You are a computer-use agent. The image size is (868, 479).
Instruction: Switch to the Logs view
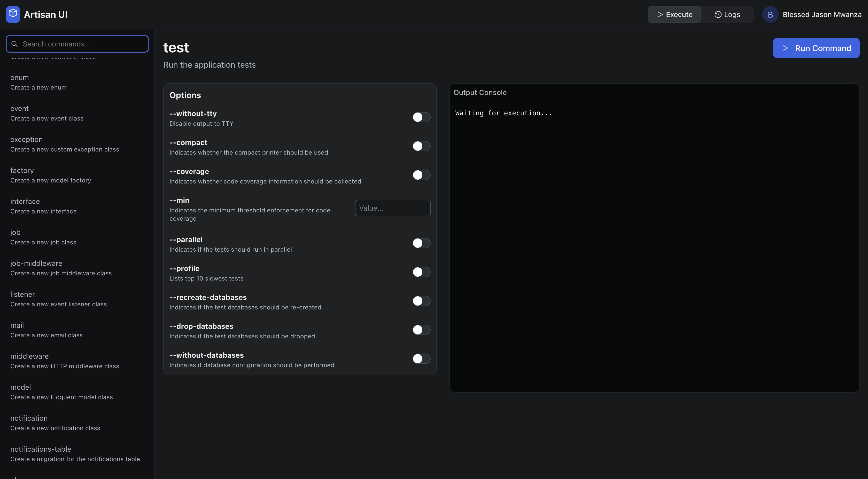click(x=727, y=14)
